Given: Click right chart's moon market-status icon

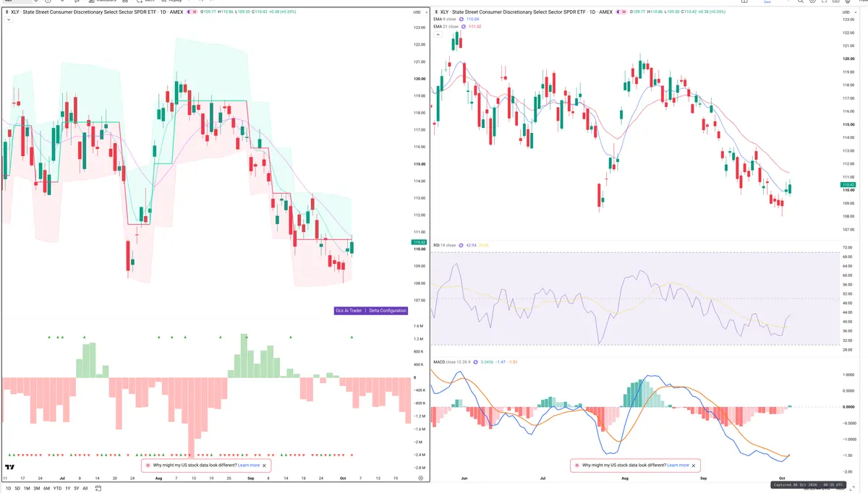Looking at the screenshot, I should [x=619, y=12].
